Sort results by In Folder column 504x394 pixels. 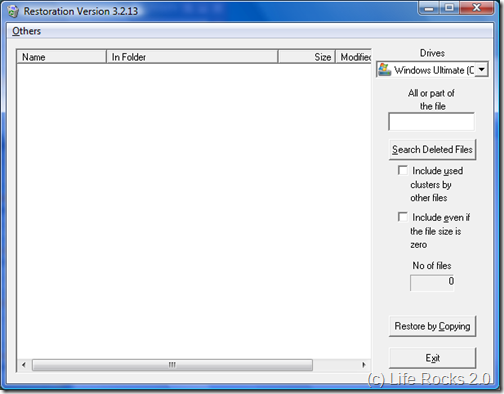(192, 57)
